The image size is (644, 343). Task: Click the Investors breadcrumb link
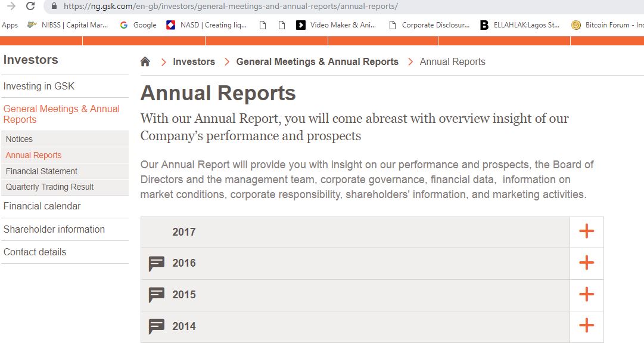coord(194,62)
